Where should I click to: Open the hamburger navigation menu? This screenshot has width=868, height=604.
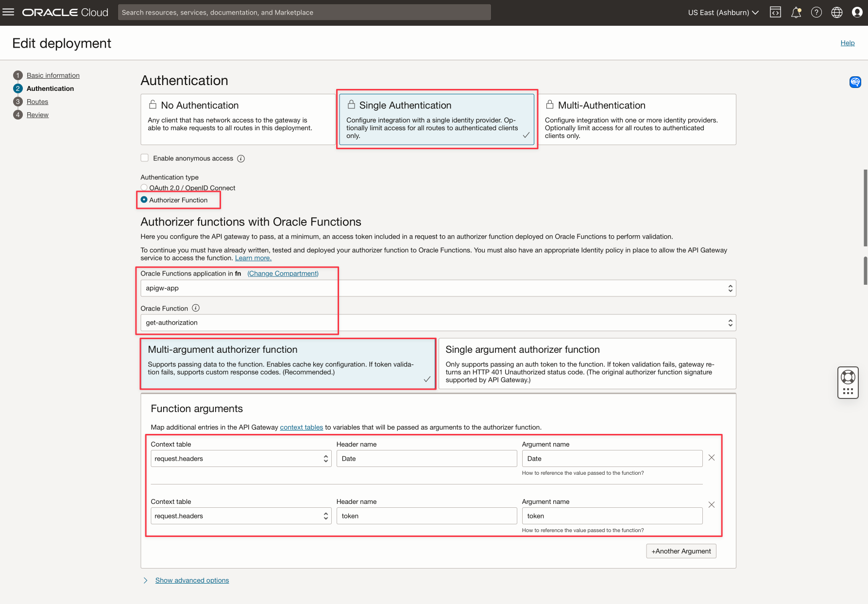8,12
